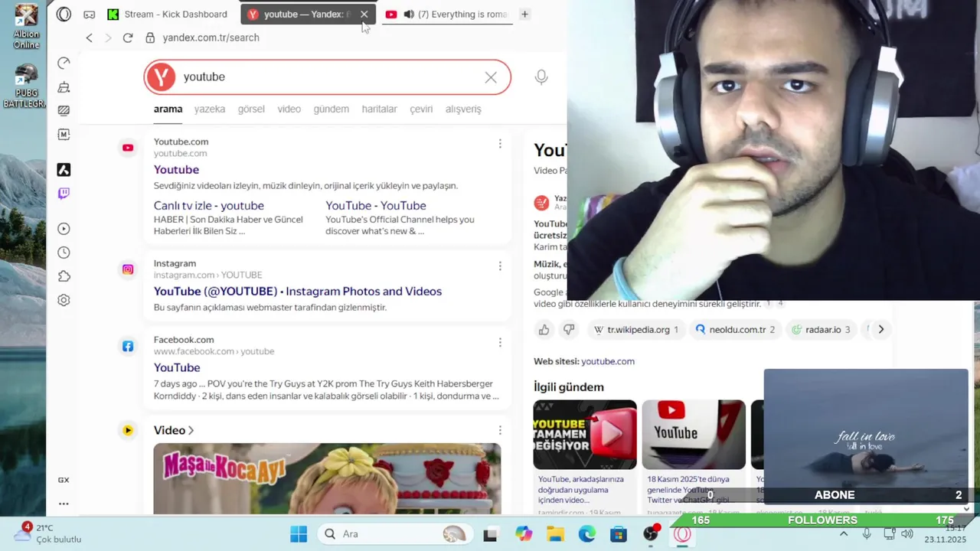Click inside the Yandex search field
This screenshot has height=551, width=980.
pyautogui.click(x=329, y=77)
